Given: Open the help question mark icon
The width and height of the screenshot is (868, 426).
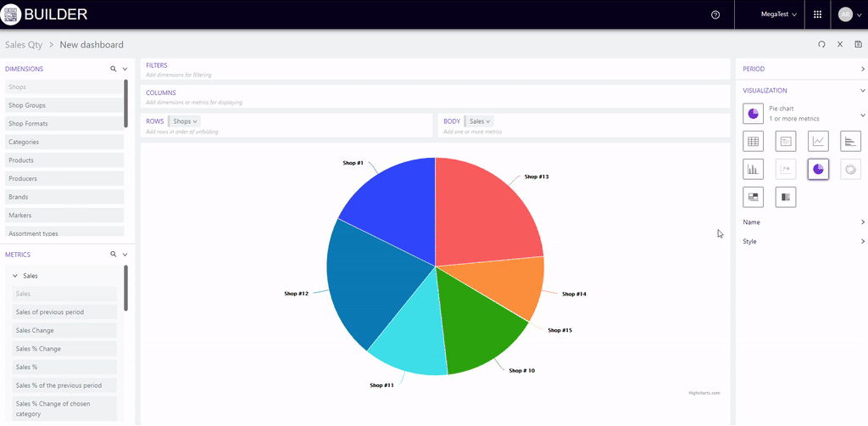Looking at the screenshot, I should click(715, 14).
